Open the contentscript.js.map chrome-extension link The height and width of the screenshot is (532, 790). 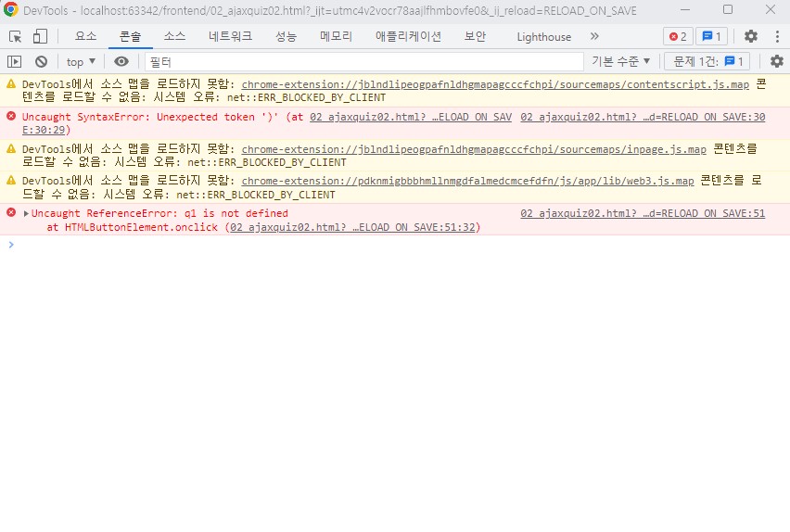495,84
